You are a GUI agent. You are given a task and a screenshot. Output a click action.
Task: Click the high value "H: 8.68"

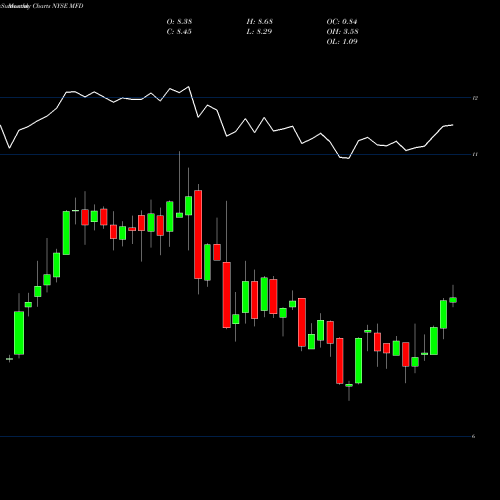point(260,22)
